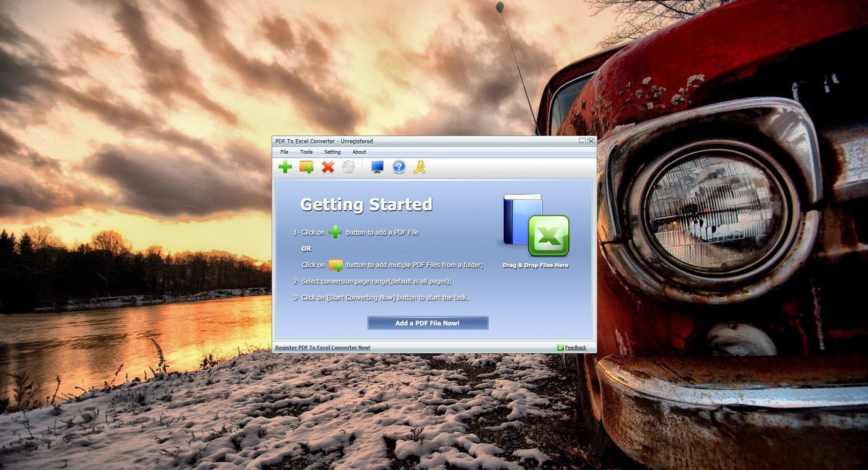
Task: Click the yellow figure toolbar icon
Action: [x=419, y=167]
